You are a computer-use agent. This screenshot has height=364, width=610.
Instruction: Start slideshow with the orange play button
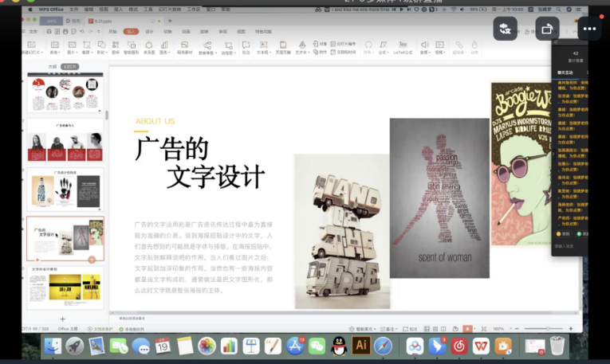tap(467, 329)
